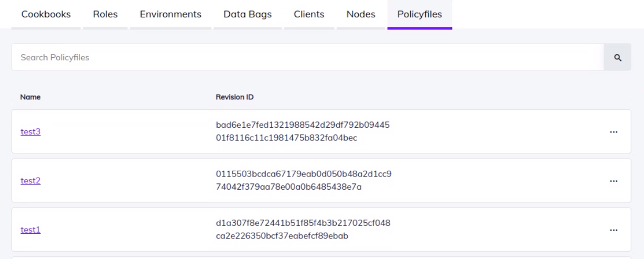
Task: Open the three-dot menu for test1
Action: [614, 230]
